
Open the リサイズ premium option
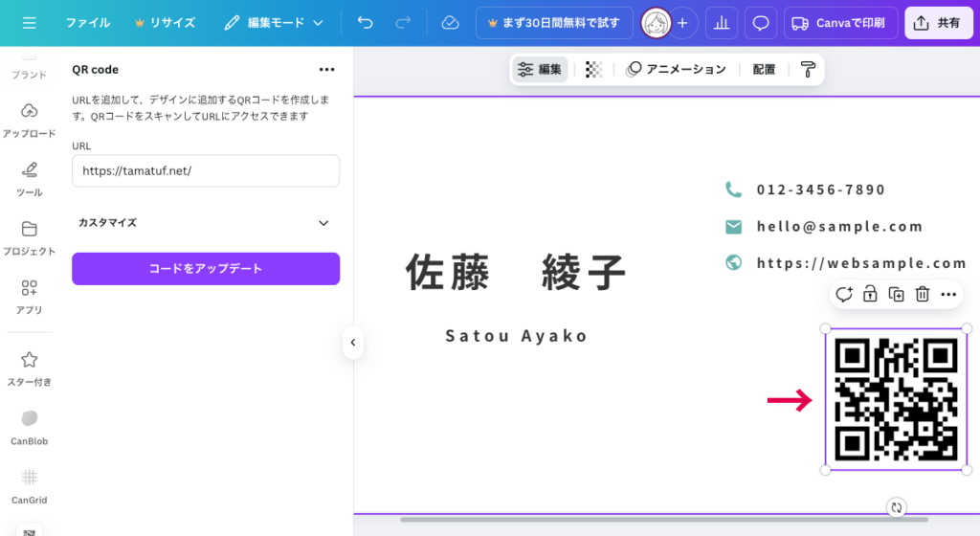pyautogui.click(x=165, y=23)
